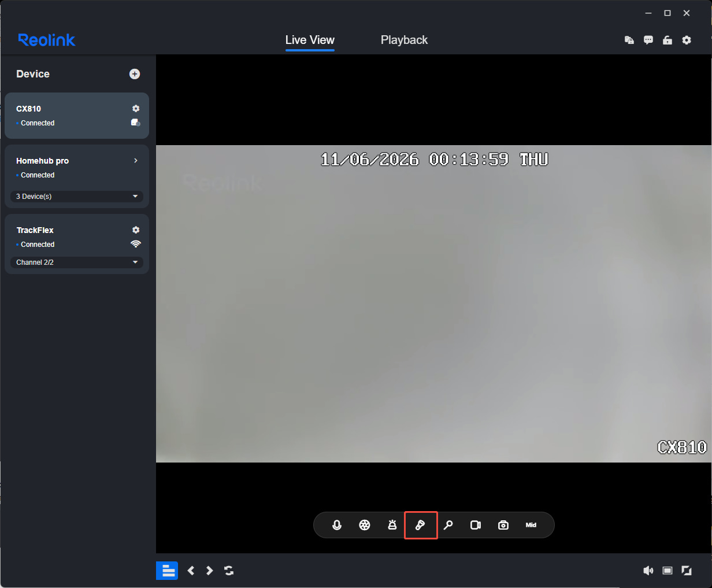This screenshot has width=712, height=588.
Task: Click the Connected status under Homehub pro
Action: tap(38, 175)
